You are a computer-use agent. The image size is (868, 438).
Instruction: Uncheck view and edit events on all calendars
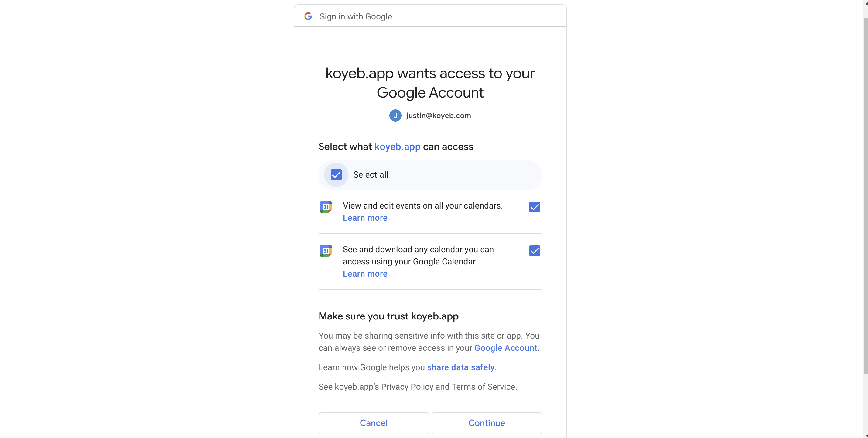534,207
